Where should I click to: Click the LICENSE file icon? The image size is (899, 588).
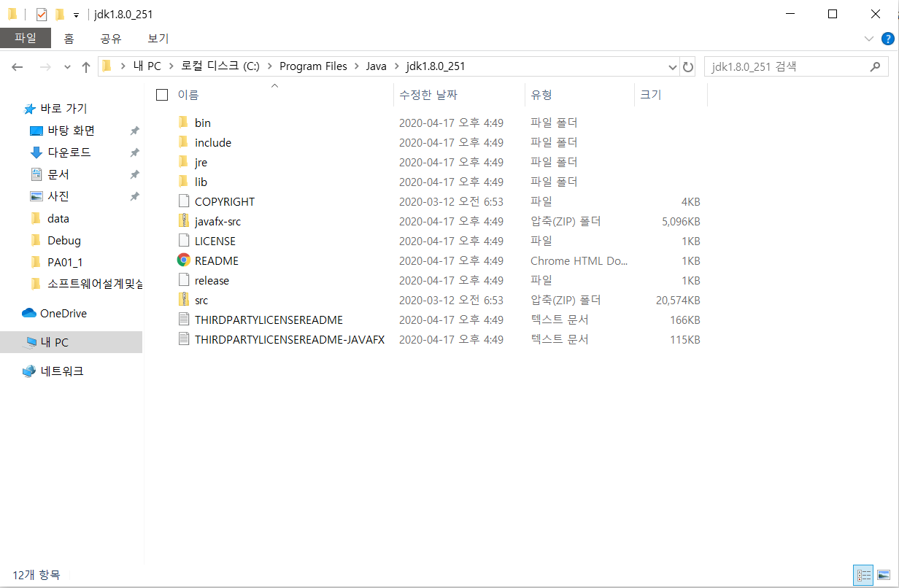pyautogui.click(x=183, y=241)
